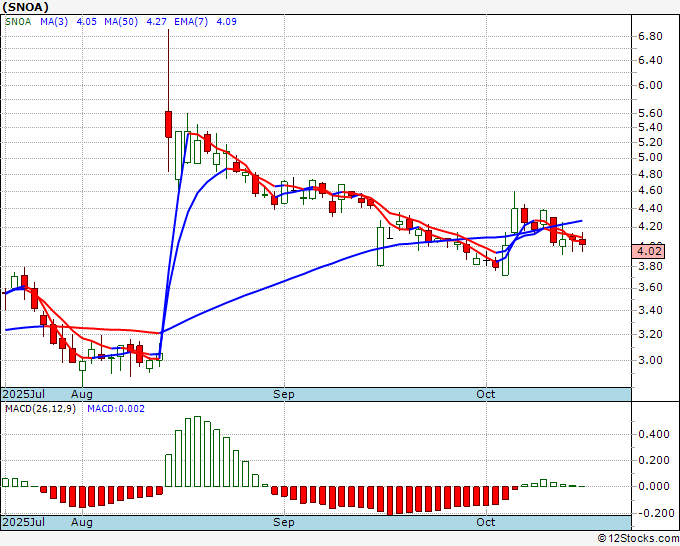Click the 3.00 price axis label
The height and width of the screenshot is (546, 680).
coord(651,360)
